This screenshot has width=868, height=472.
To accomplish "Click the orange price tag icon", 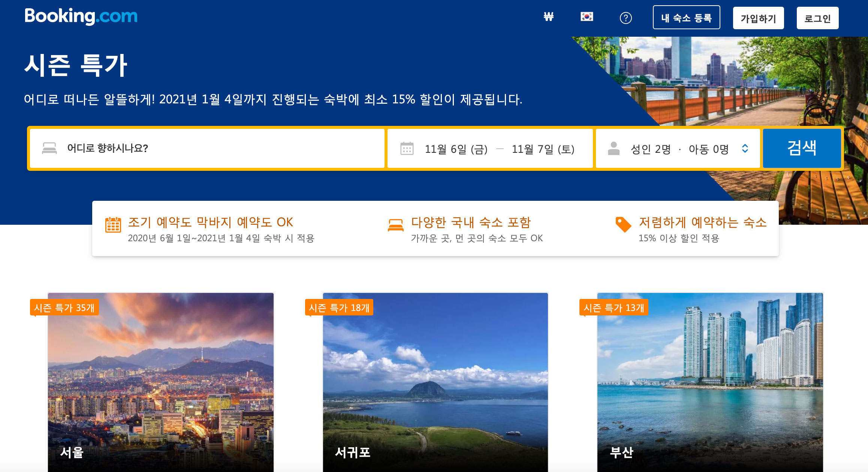I will coord(623,224).
